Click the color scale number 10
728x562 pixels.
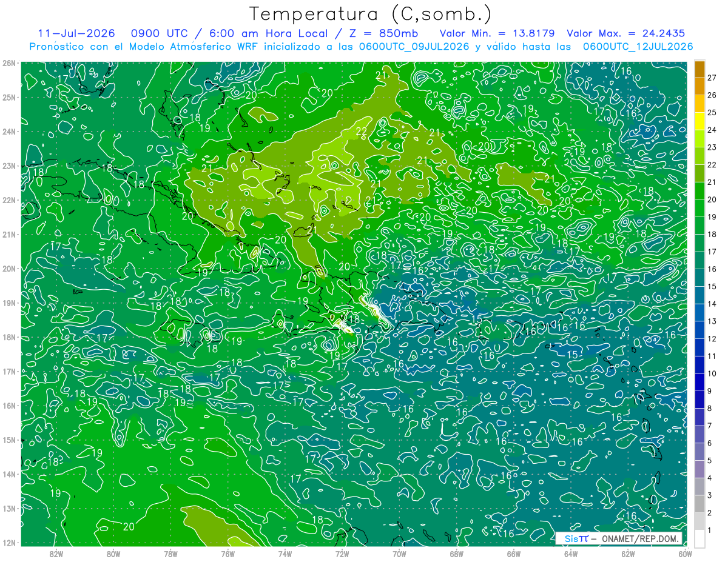(x=712, y=373)
